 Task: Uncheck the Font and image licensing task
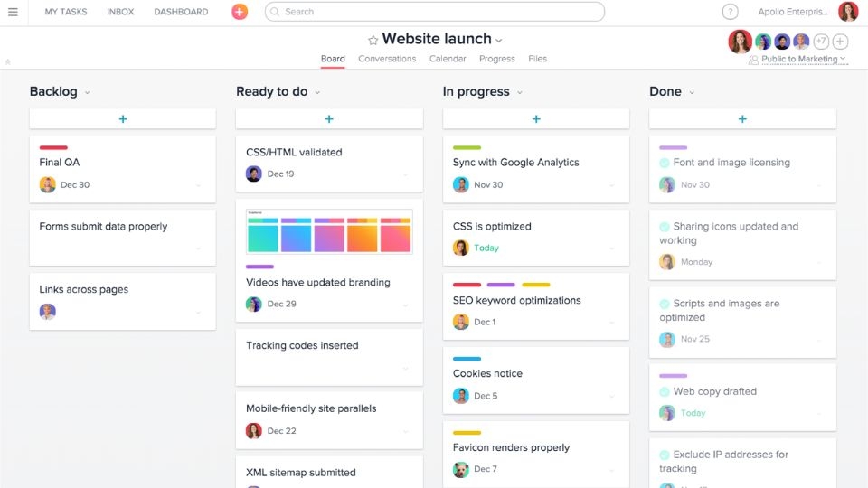pyautogui.click(x=665, y=163)
